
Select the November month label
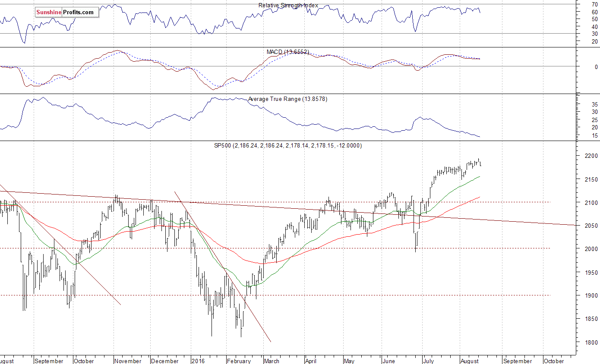(128, 361)
